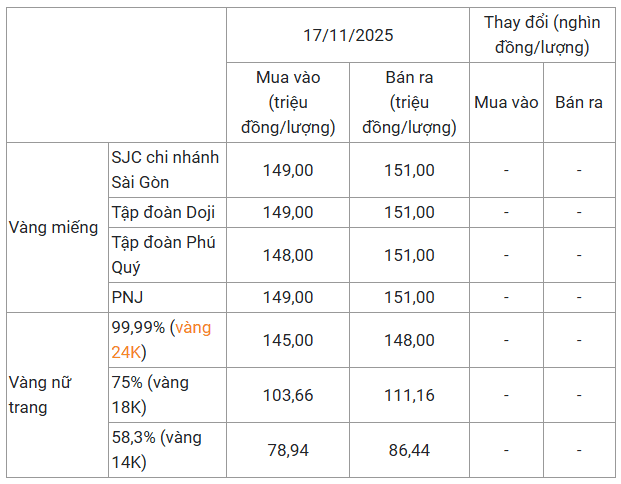Image resolution: width=621 pixels, height=484 pixels.
Task: Click the "Mua vào (triệu đồng/lượng)" column header
Action: pos(288,102)
